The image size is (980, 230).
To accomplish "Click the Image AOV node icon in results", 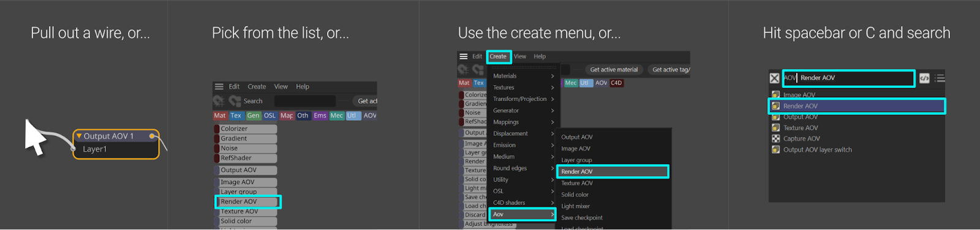I will (775, 95).
